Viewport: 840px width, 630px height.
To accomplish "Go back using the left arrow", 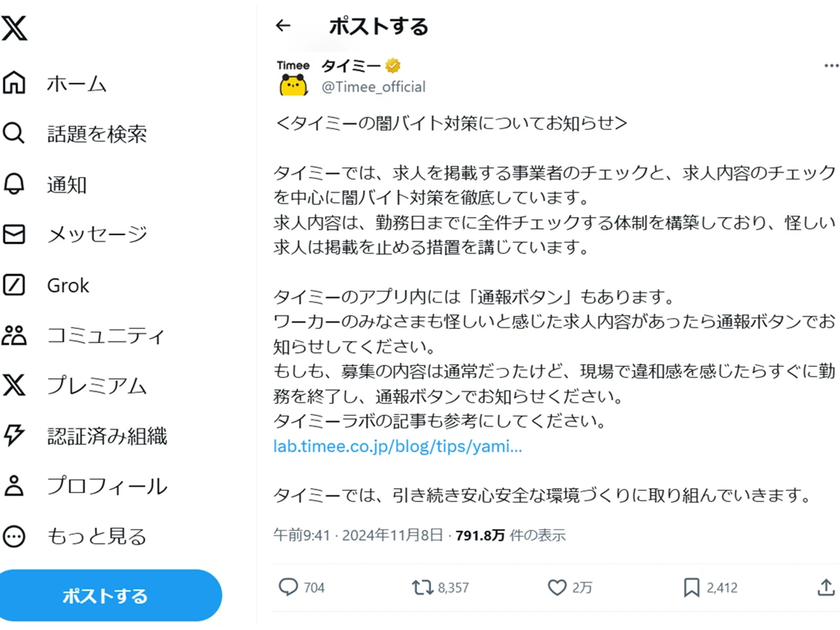I will (283, 26).
